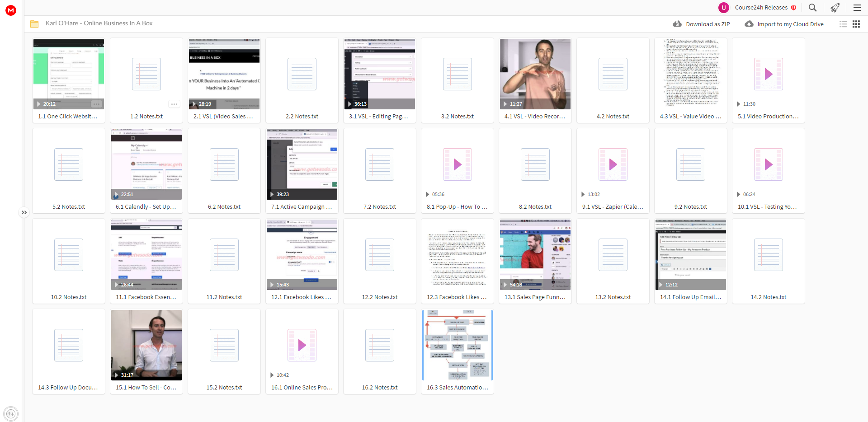Image resolution: width=868 pixels, height=422 pixels.
Task: Select 10.2 Notes.txt file icon
Action: [69, 255]
